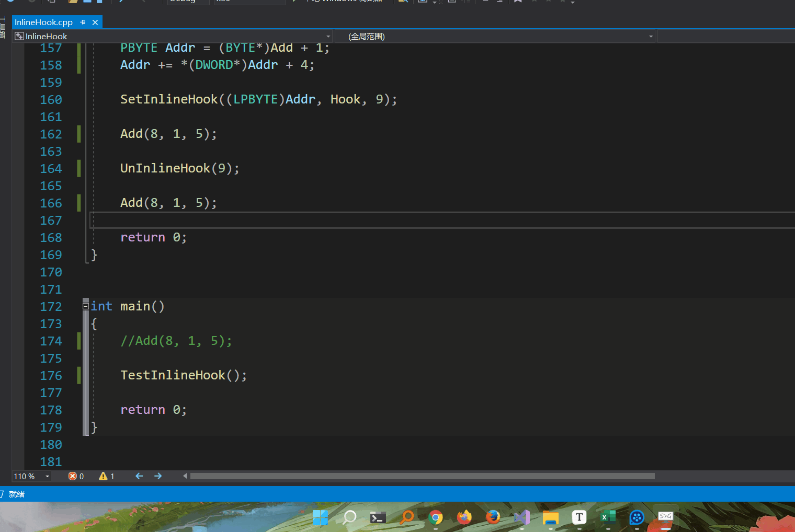Click the Addr += *(DWORD*)Addr line
The width and height of the screenshot is (795, 532).
pos(217,65)
